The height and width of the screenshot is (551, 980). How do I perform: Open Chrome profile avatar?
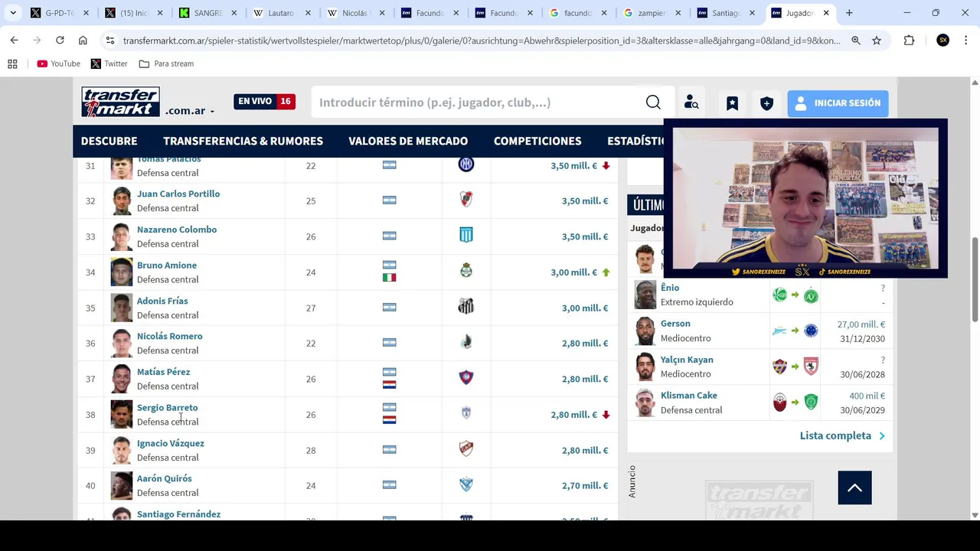[942, 41]
